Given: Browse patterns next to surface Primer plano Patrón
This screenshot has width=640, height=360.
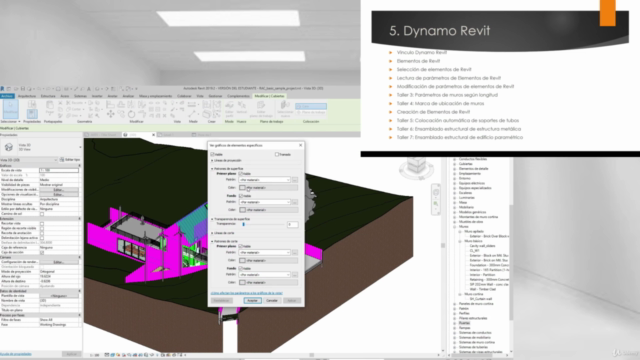Looking at the screenshot, I should (295, 180).
